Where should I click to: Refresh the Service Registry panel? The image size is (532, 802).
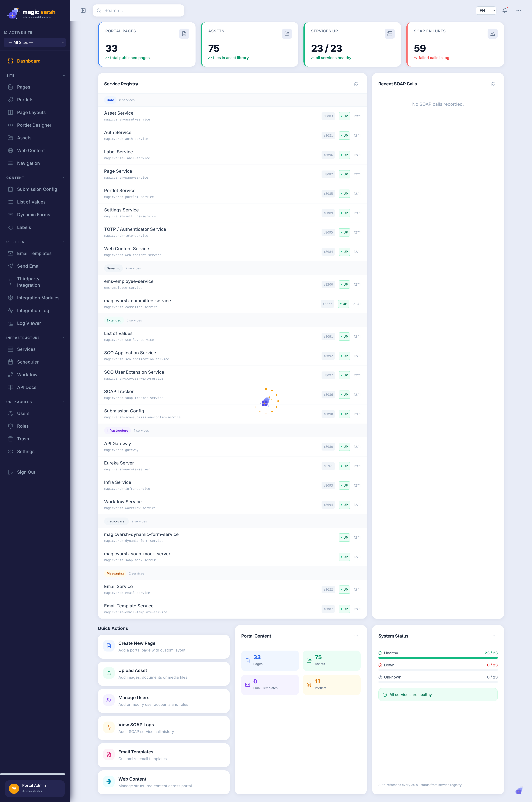pos(356,84)
